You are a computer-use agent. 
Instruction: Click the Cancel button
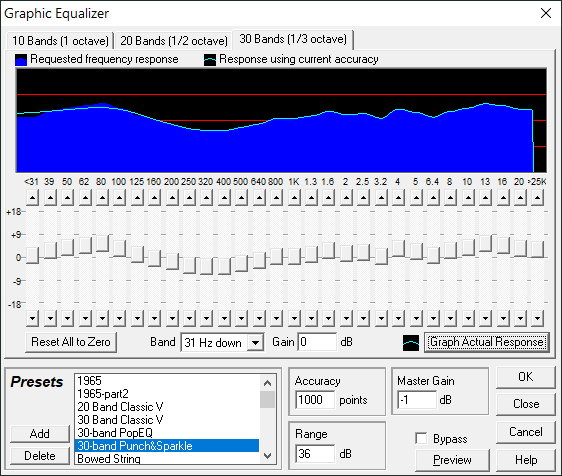[525, 432]
